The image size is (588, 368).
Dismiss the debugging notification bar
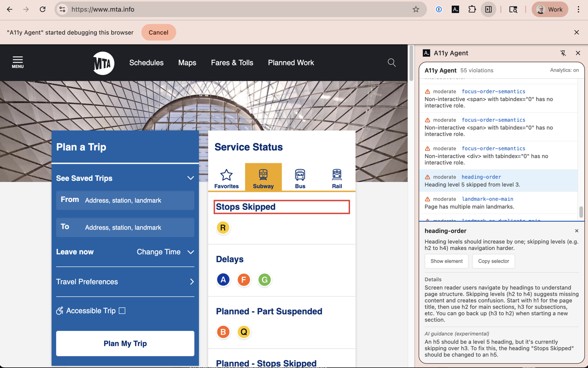(x=577, y=32)
